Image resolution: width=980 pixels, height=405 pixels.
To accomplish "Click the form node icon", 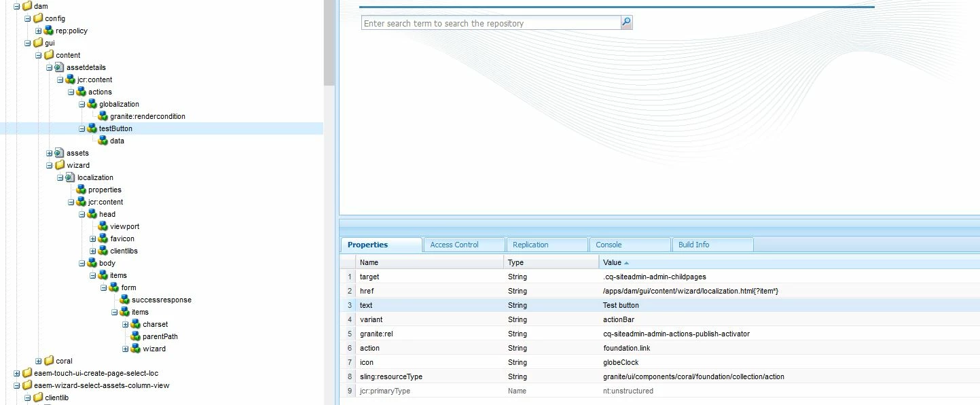I will point(114,287).
